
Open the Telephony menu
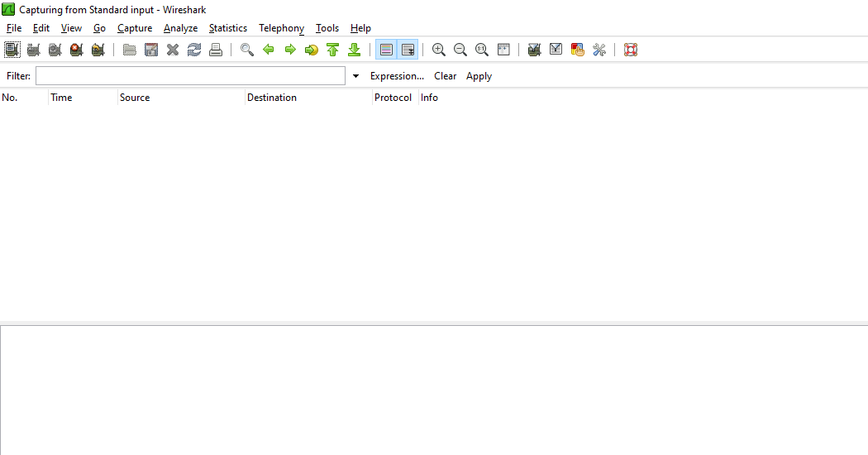pos(281,28)
